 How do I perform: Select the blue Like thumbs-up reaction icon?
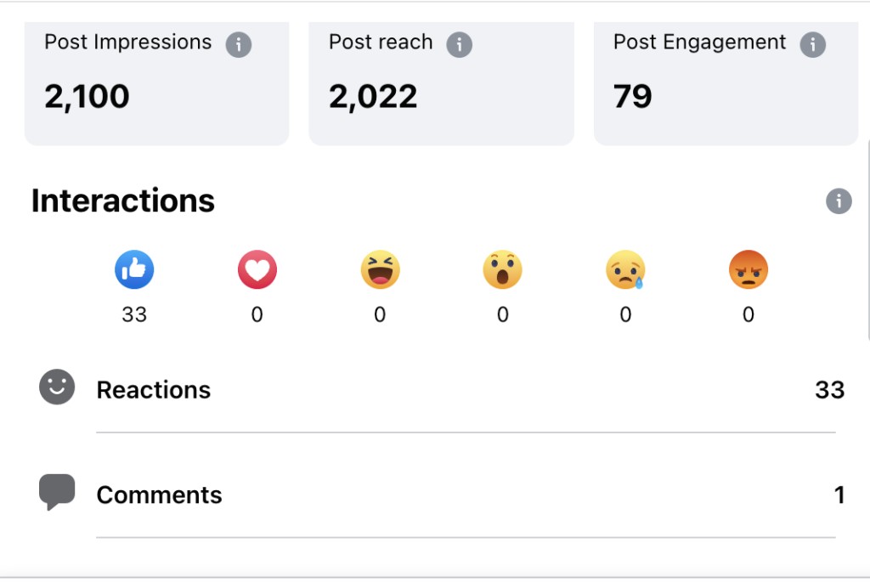[134, 269]
